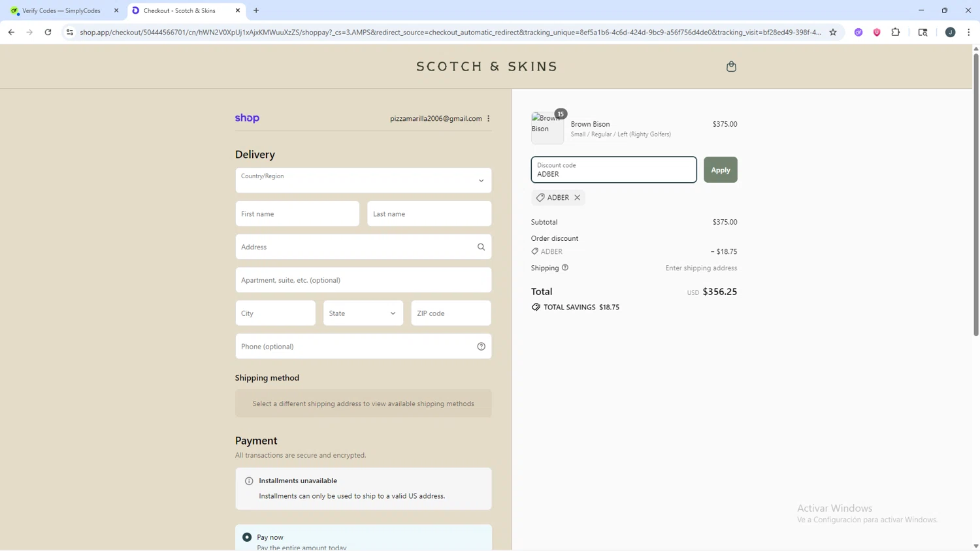Click the Total $356.25 amount
Viewport: 980px width, 551px height.
tap(719, 292)
